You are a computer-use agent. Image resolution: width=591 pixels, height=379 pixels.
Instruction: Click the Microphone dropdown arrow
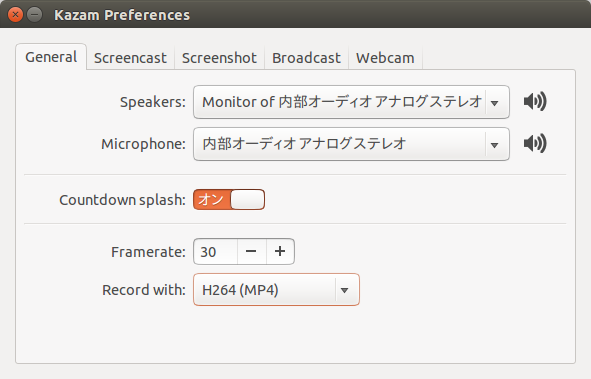click(x=495, y=145)
